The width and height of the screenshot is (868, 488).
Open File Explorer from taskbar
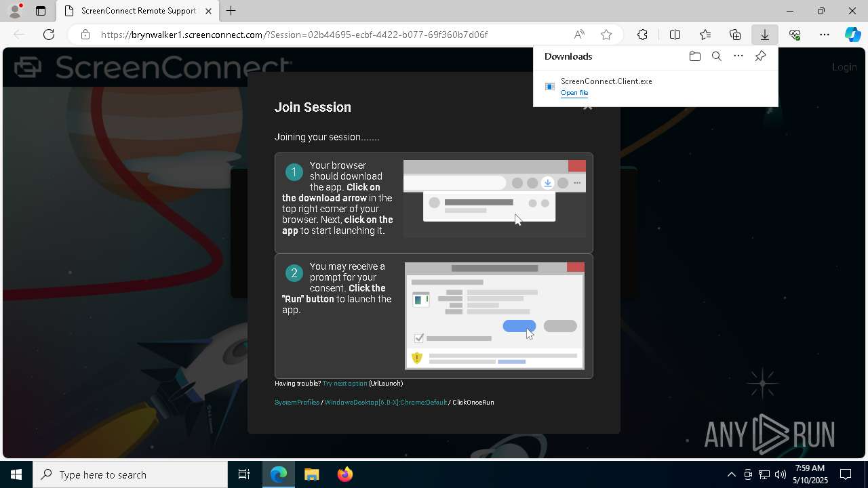(312, 474)
